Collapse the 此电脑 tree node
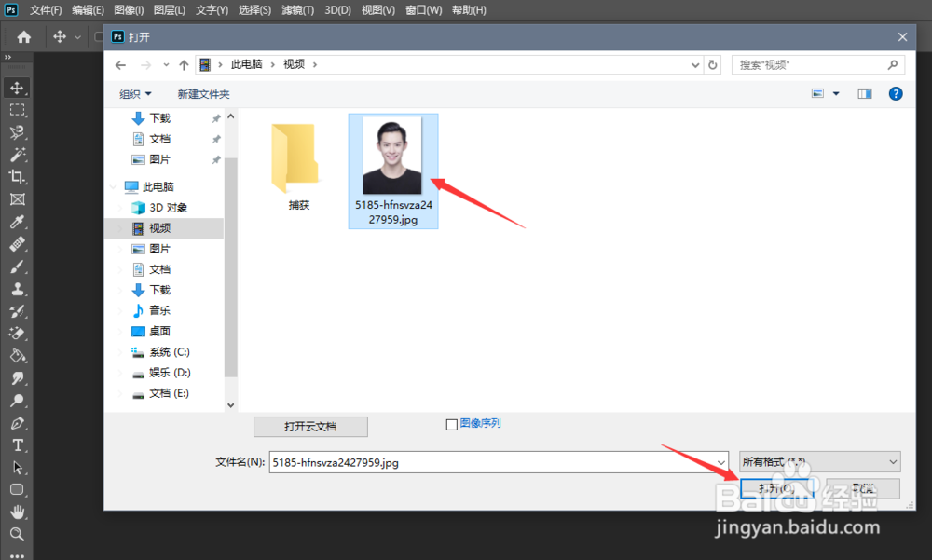932x560 pixels. [x=114, y=186]
